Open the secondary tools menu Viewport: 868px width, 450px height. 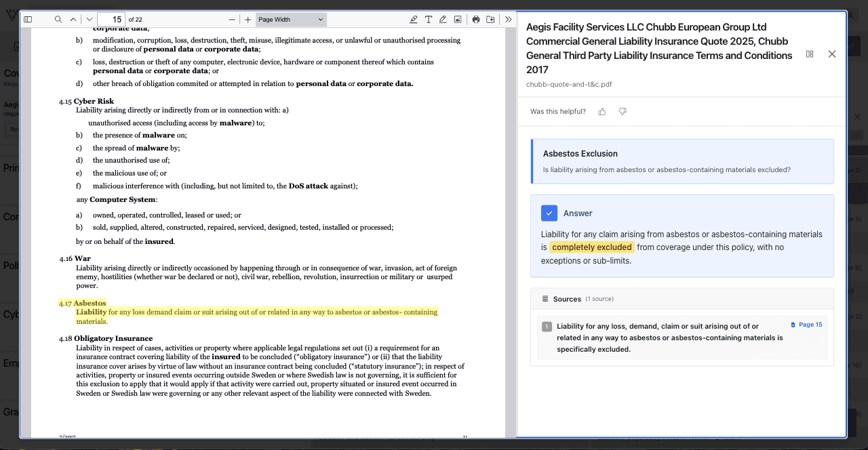[509, 20]
